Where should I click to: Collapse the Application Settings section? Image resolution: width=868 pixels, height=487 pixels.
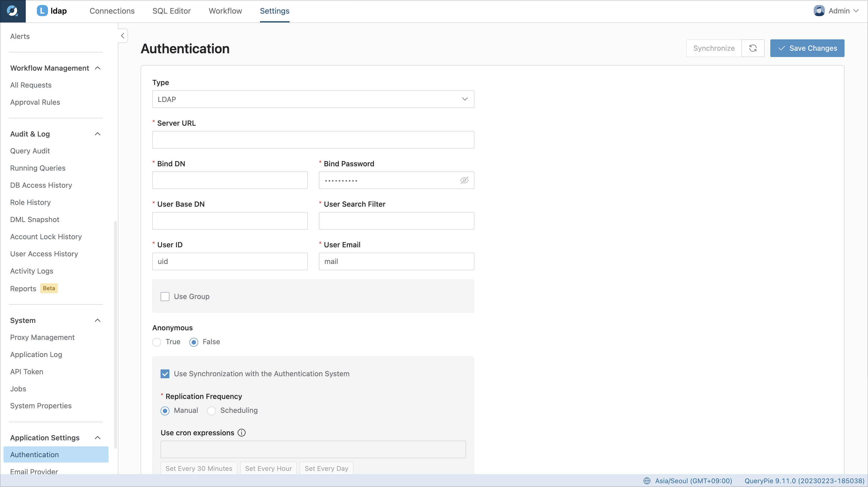tap(98, 438)
